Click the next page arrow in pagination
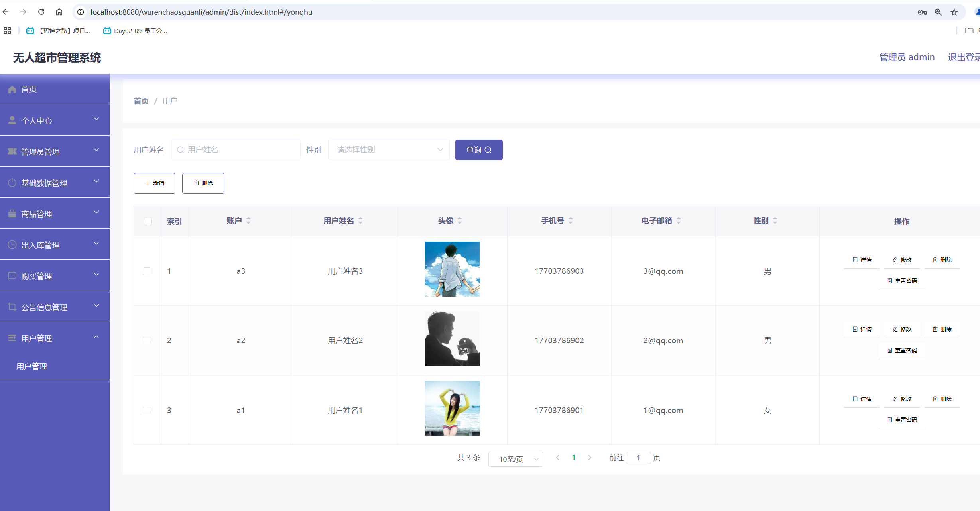The height and width of the screenshot is (511, 980). tap(590, 458)
